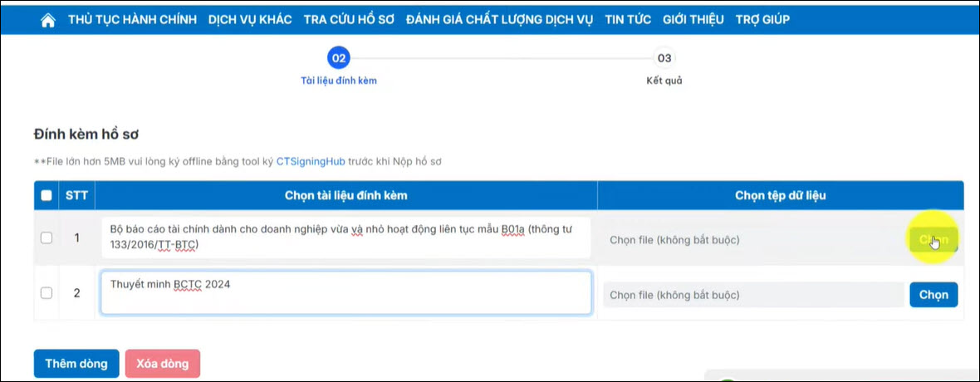This screenshot has height=382, width=980.
Task: Click the Xóa dòng button
Action: (163, 364)
